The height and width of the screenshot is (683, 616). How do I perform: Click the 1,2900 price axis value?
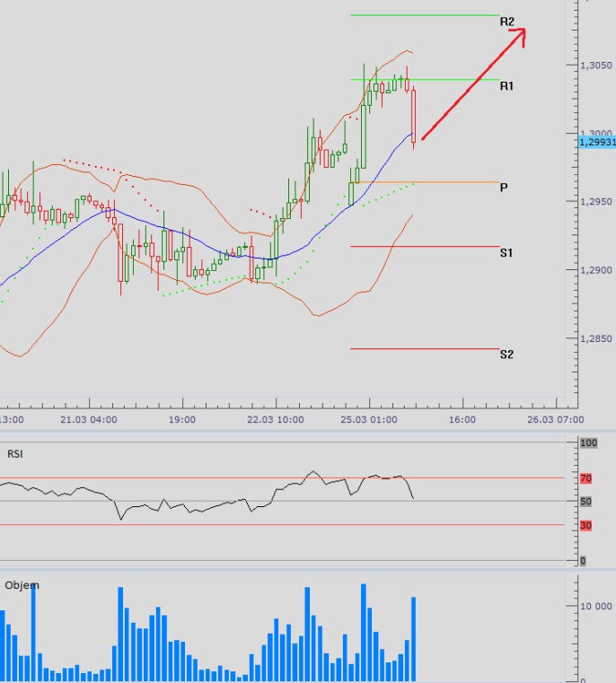[596, 270]
